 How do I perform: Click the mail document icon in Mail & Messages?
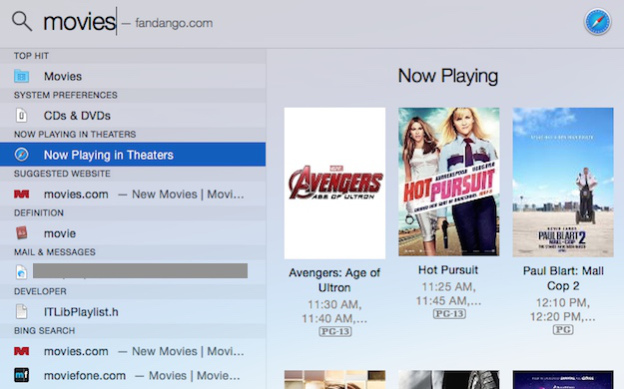tap(21, 272)
